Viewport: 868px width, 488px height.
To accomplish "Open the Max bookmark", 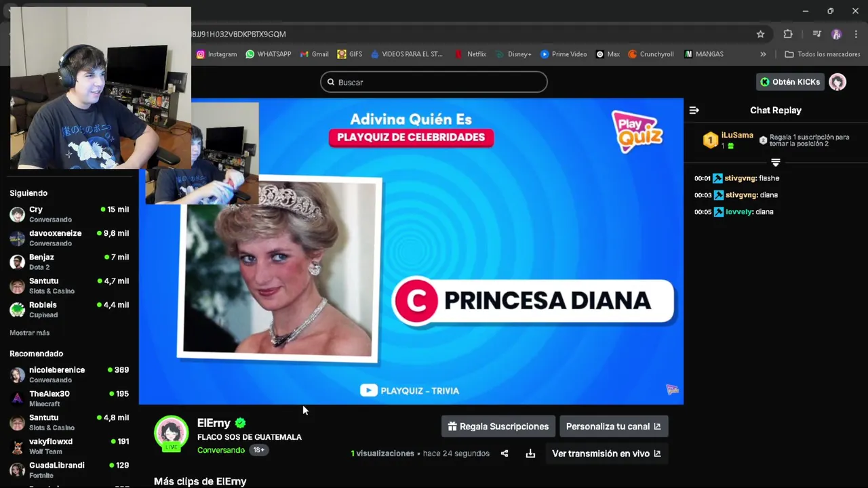I will [x=608, y=54].
